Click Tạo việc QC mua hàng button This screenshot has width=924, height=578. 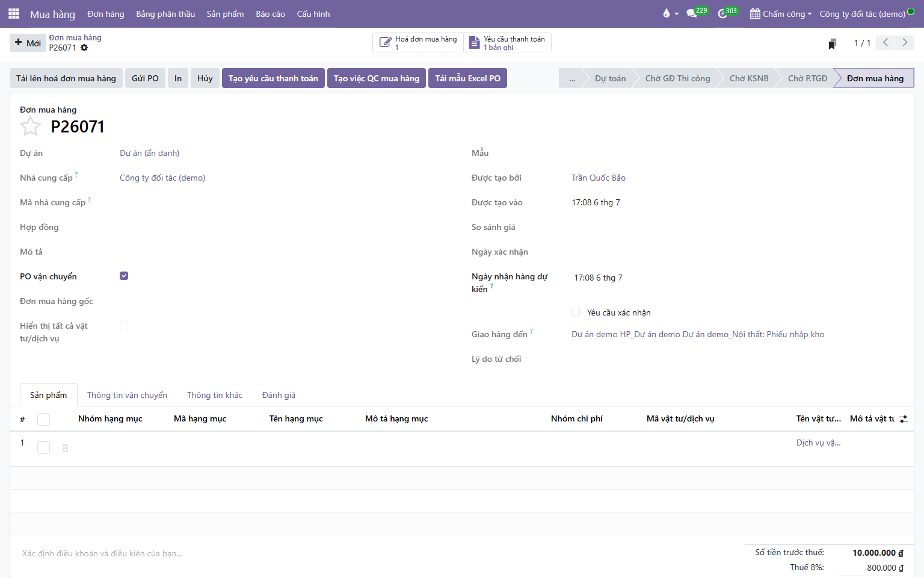(377, 78)
